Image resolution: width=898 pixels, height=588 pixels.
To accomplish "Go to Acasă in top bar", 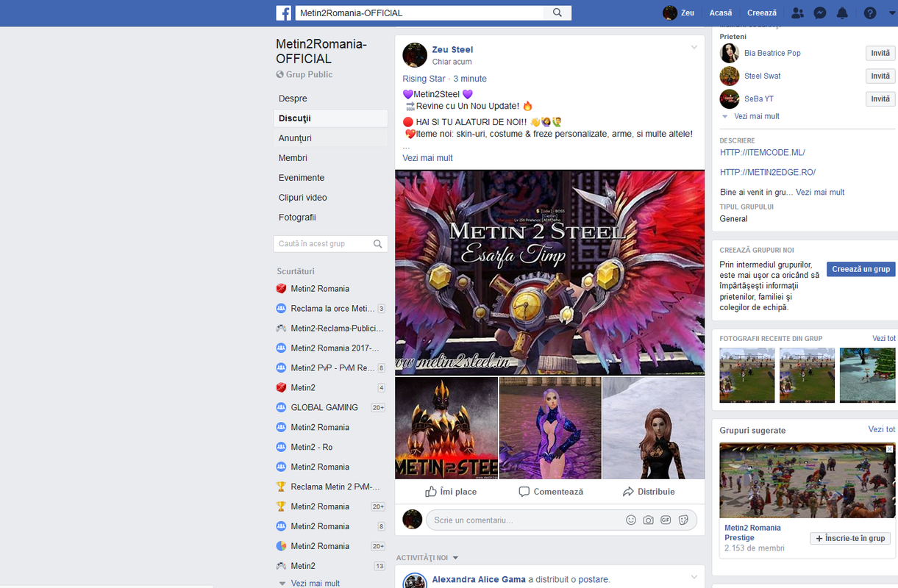I will click(721, 13).
